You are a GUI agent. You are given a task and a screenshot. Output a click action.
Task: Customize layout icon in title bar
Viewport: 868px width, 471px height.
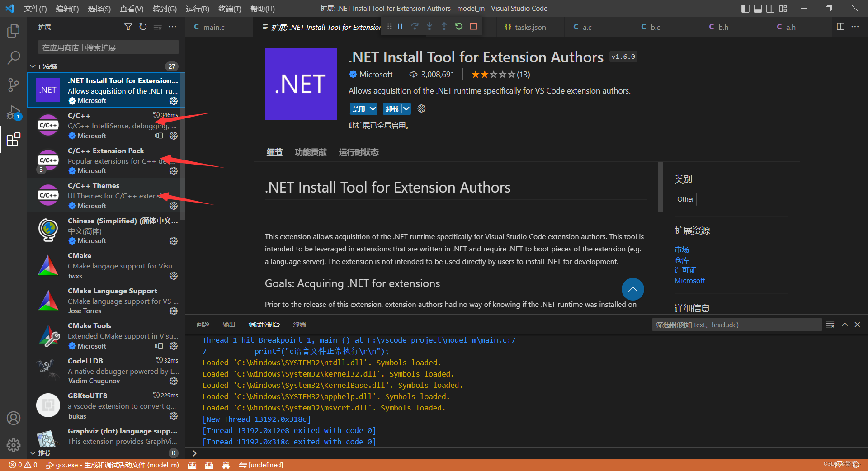pyautogui.click(x=783, y=9)
